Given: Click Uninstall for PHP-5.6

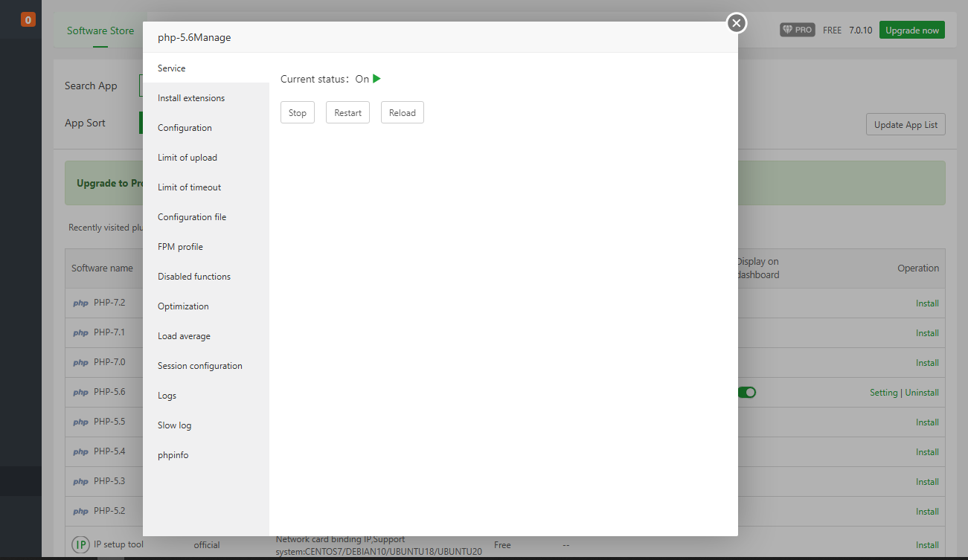Looking at the screenshot, I should pos(922,393).
